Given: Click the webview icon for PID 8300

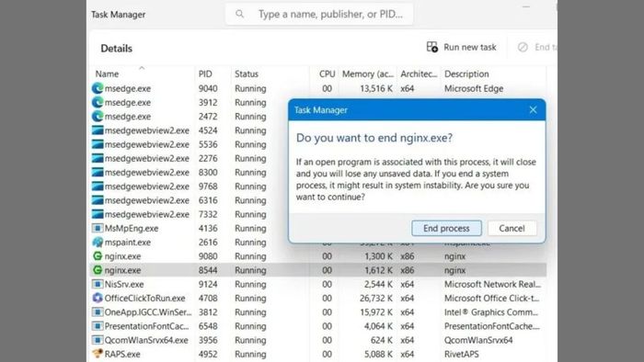Looking at the screenshot, I should 98,172.
